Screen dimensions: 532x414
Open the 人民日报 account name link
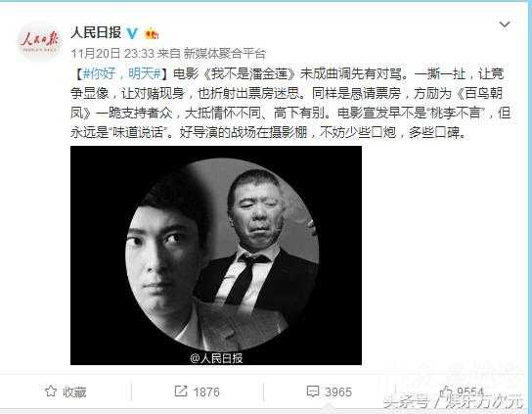point(96,33)
